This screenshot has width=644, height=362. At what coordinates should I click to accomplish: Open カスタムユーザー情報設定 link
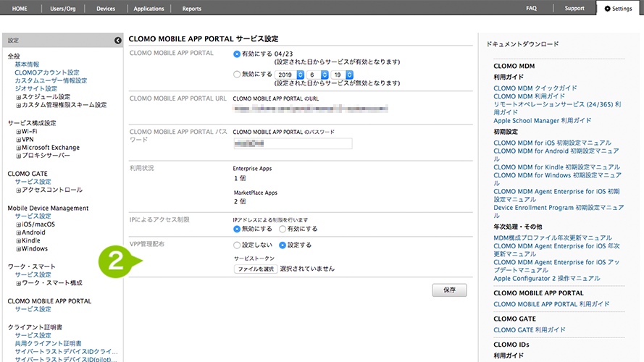pyautogui.click(x=51, y=80)
